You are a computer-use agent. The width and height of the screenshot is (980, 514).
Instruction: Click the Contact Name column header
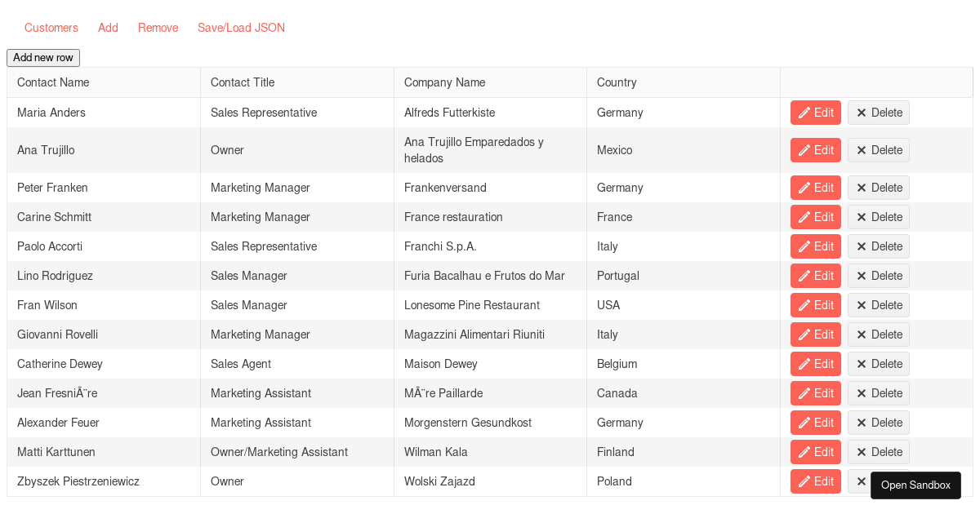pyautogui.click(x=53, y=82)
